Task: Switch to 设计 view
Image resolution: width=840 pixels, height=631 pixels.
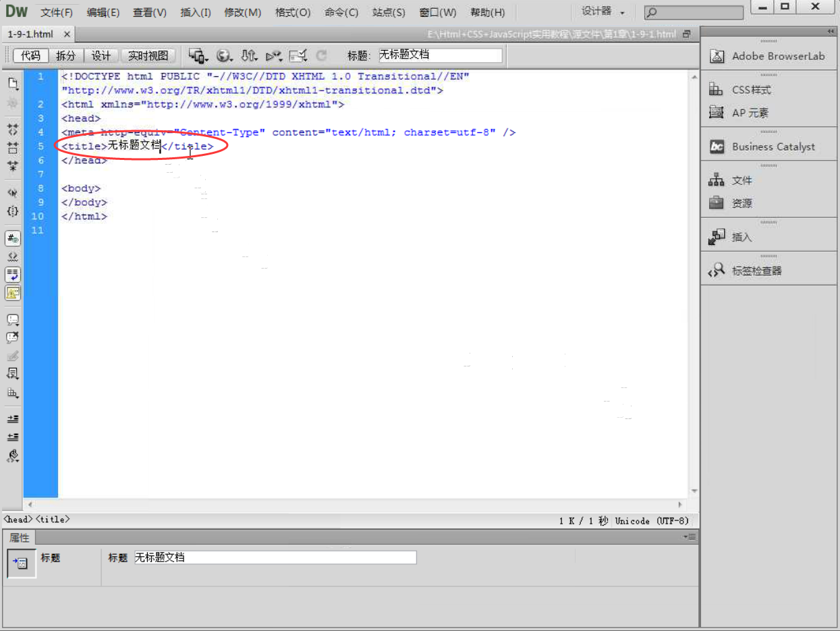Action: (x=101, y=56)
